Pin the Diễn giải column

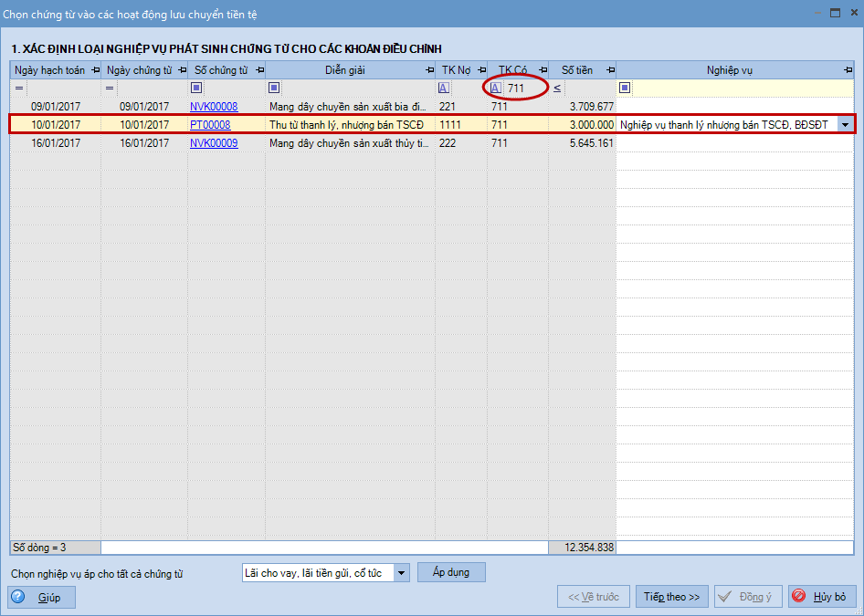(x=429, y=70)
